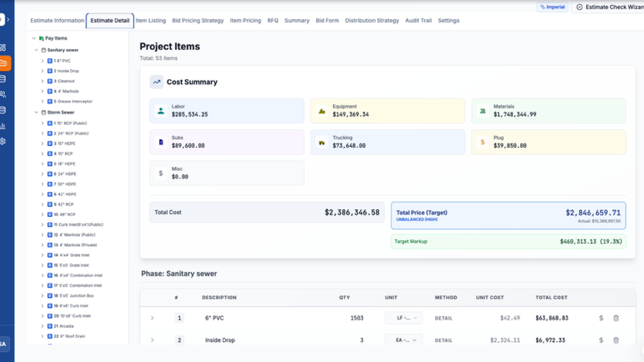Click the Materials card icon
The height and width of the screenshot is (362, 644).
[483, 111]
